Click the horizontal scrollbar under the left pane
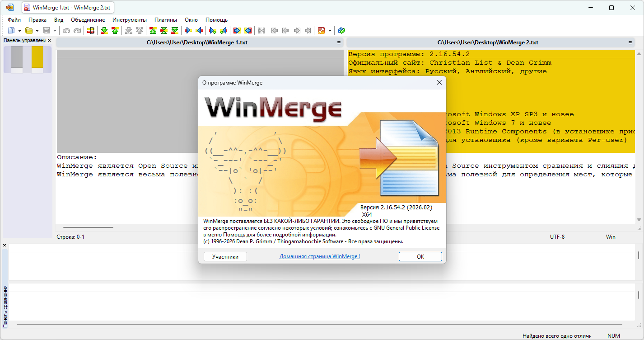Screen dimensions: 644x340 coord(88,227)
